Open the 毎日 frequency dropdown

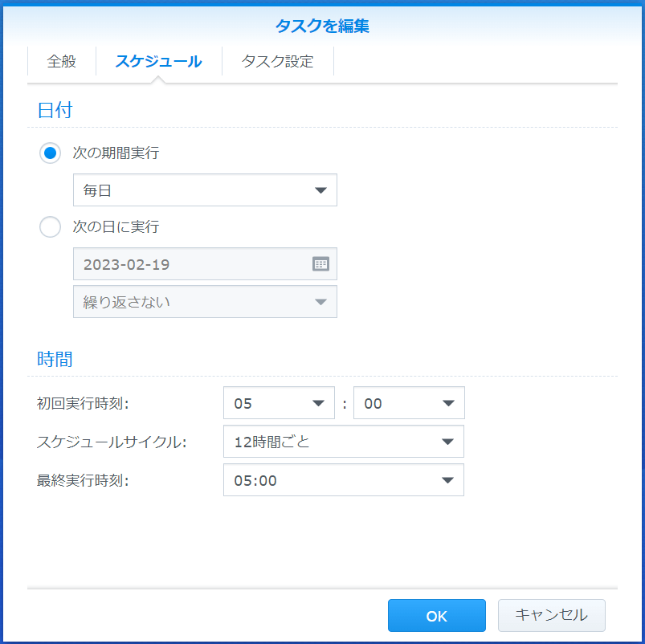pos(205,190)
